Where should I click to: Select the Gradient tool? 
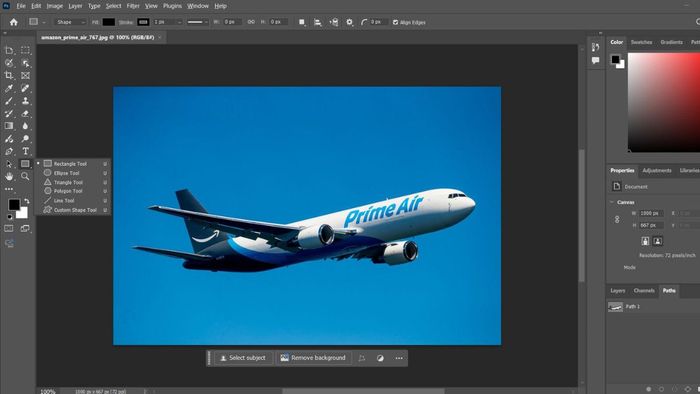point(9,126)
